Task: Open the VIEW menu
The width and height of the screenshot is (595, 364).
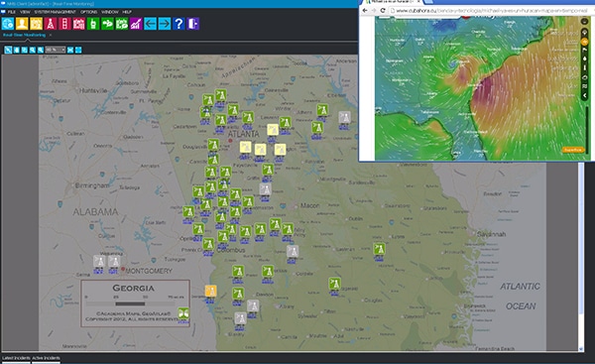Action: tap(25, 12)
